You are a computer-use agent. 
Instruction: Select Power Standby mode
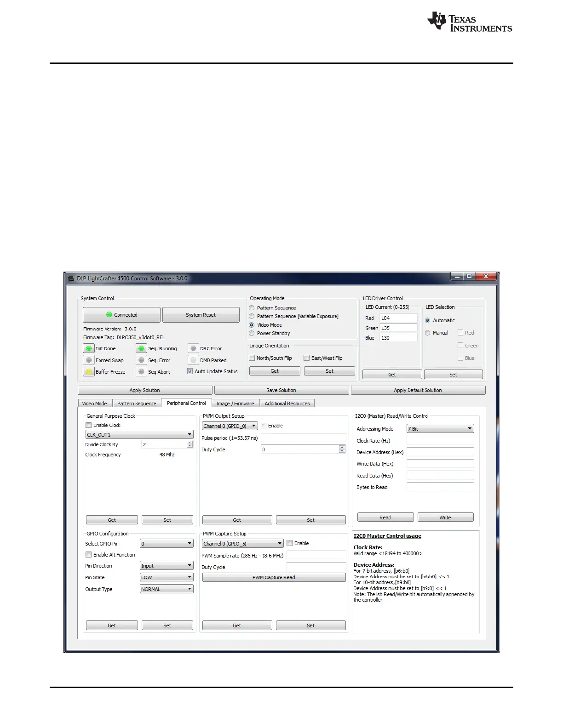click(252, 333)
